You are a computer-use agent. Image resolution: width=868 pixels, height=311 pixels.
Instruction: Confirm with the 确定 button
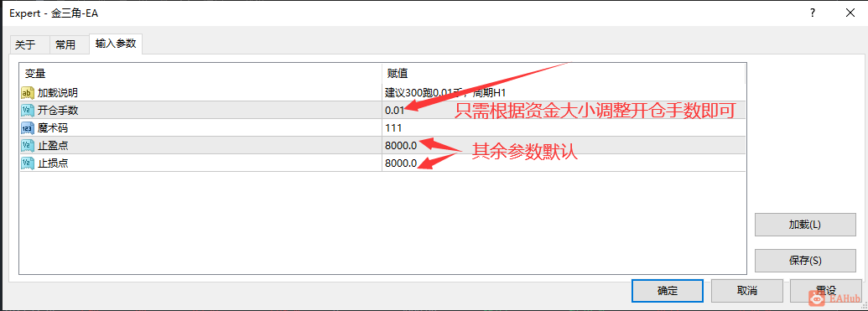coord(668,291)
